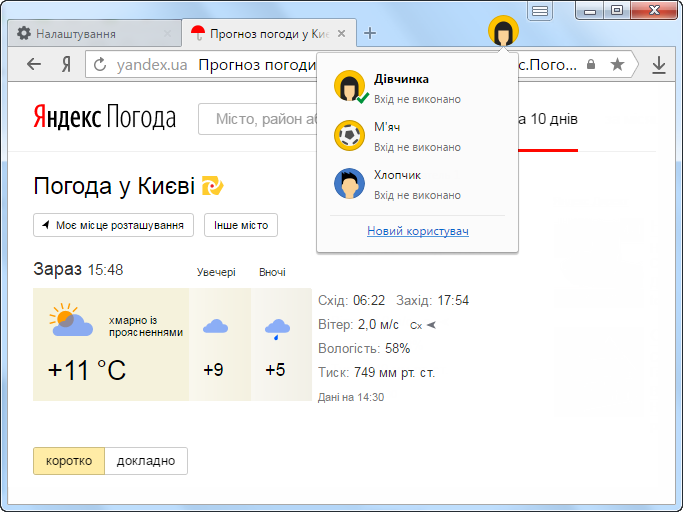The image size is (683, 512).
Task: Open the 10 днів forecast tab
Action: [548, 119]
